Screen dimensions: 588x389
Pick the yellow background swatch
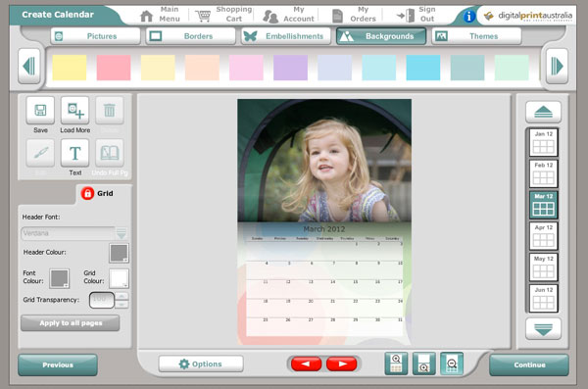70,68
